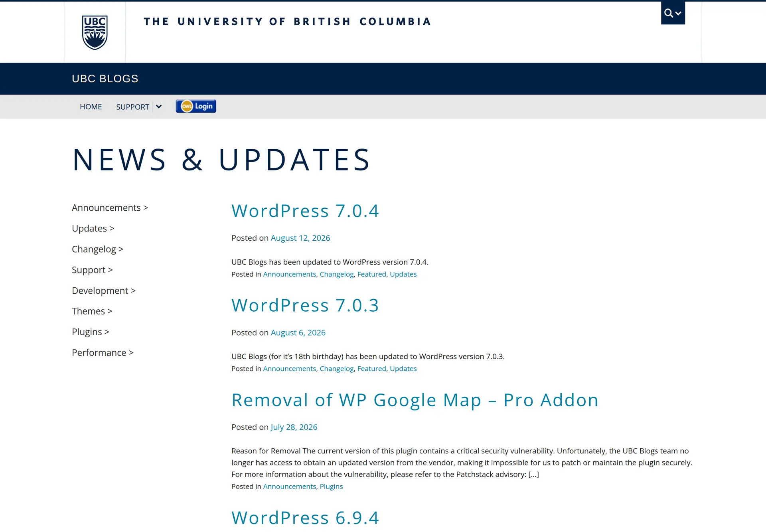
Task: Open the UBC Blogs site title
Action: 105,79
